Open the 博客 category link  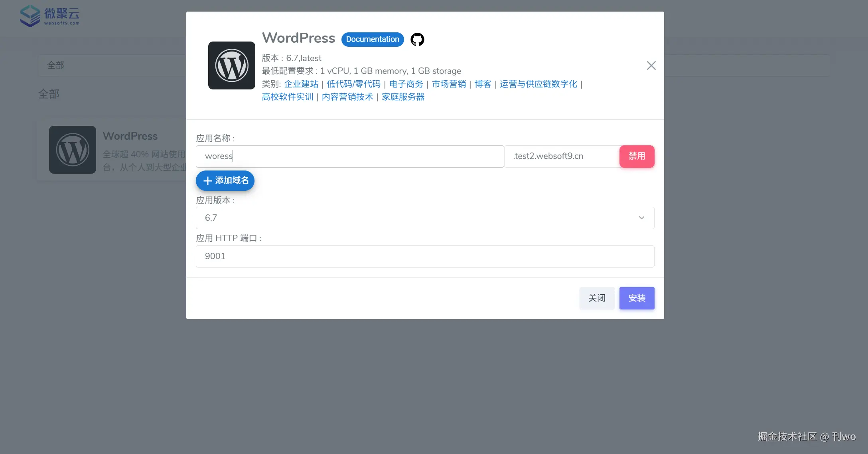483,84
